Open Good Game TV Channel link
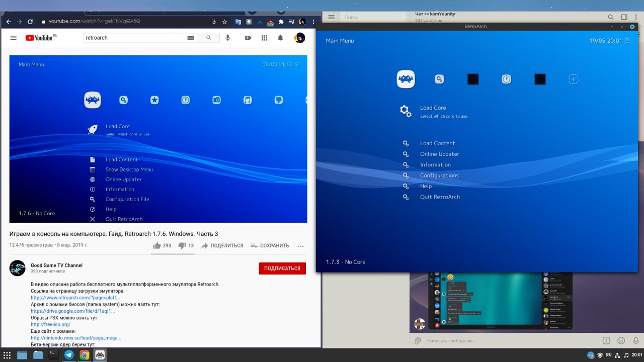 pos(56,265)
